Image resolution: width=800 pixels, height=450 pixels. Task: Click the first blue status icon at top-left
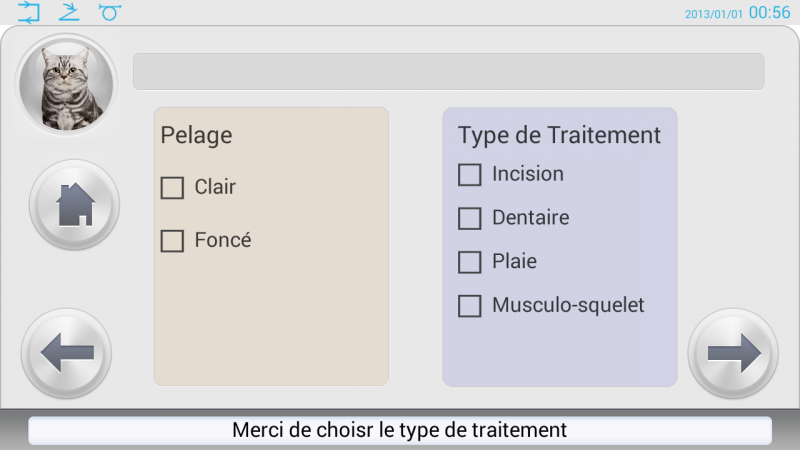[29, 12]
